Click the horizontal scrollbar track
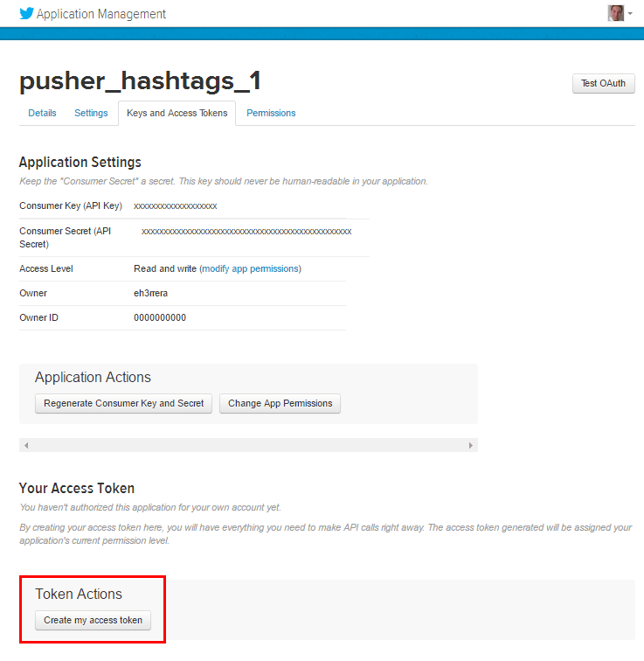644x661 pixels. pyautogui.click(x=248, y=445)
